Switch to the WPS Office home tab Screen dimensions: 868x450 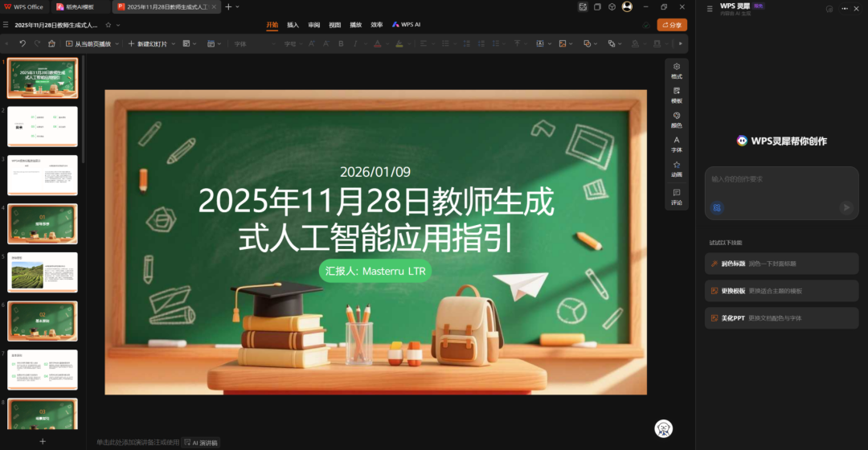coord(24,6)
